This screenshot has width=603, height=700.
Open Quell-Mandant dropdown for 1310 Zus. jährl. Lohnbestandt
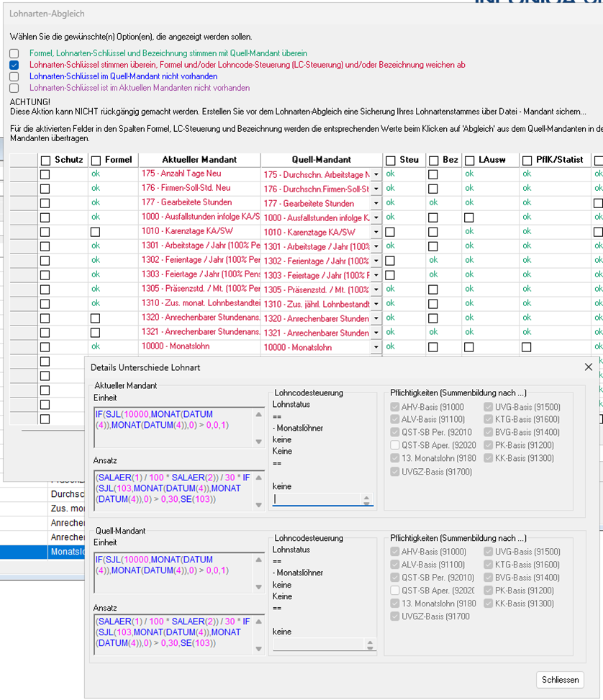(376, 304)
